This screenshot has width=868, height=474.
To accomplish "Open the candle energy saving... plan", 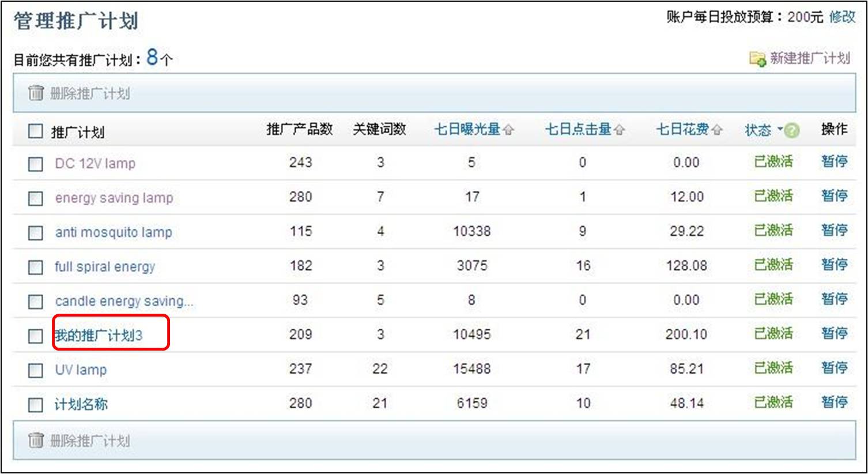I will tap(124, 301).
